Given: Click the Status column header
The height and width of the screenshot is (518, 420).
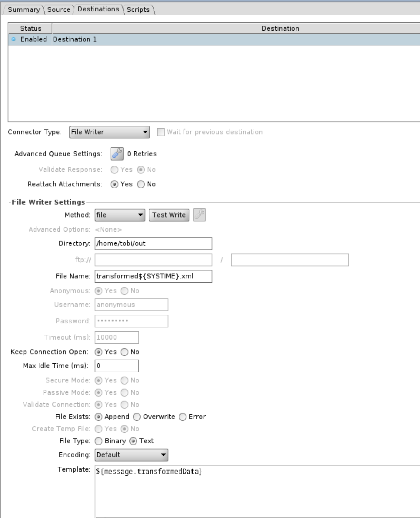Looking at the screenshot, I should click(x=30, y=29).
